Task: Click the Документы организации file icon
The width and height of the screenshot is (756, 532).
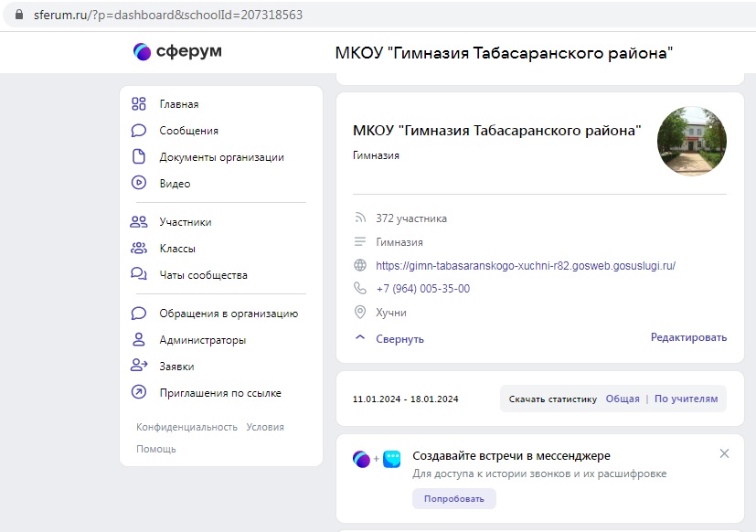Action: tap(139, 156)
